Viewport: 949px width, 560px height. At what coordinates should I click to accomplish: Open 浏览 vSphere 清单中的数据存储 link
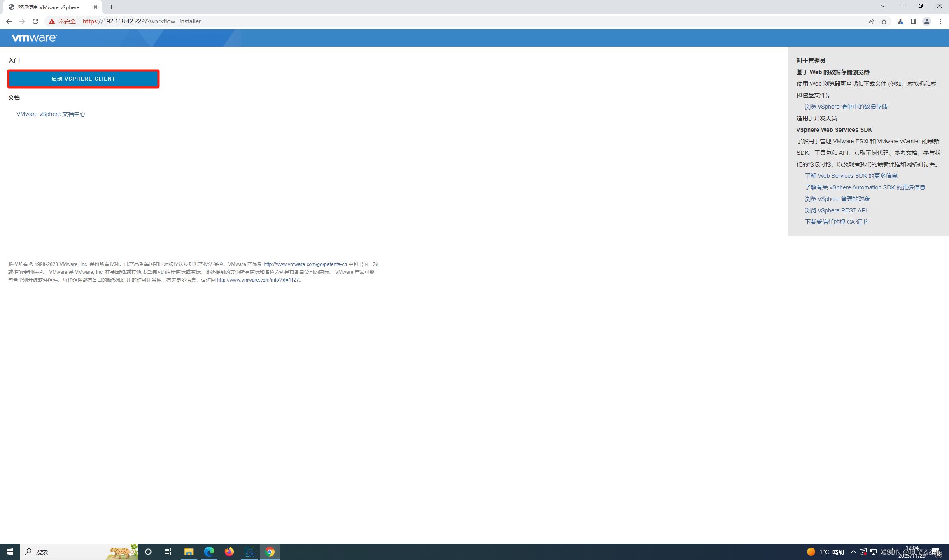pos(846,107)
